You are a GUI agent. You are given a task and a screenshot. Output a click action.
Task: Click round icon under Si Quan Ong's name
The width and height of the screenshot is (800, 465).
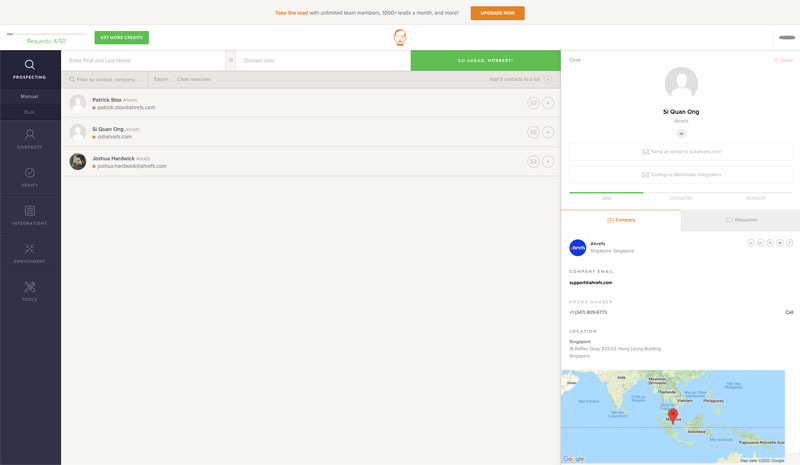point(681,134)
